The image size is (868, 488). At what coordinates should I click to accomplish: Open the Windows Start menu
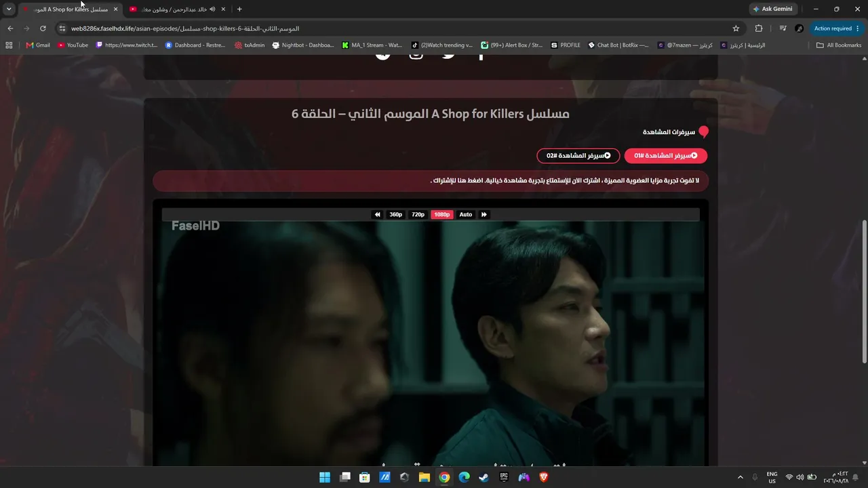click(325, 477)
